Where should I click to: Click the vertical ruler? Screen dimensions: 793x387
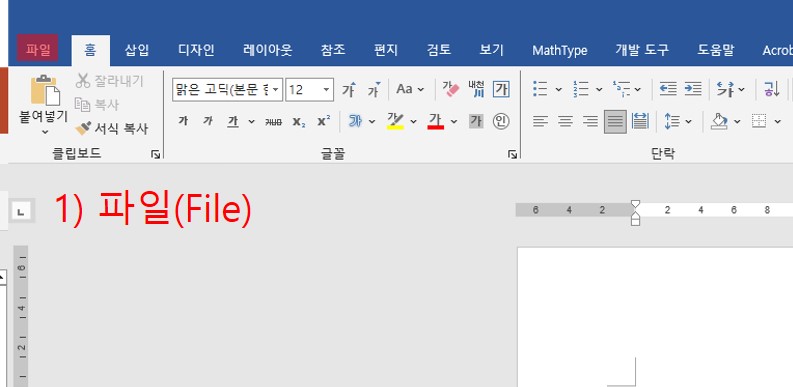[21, 316]
